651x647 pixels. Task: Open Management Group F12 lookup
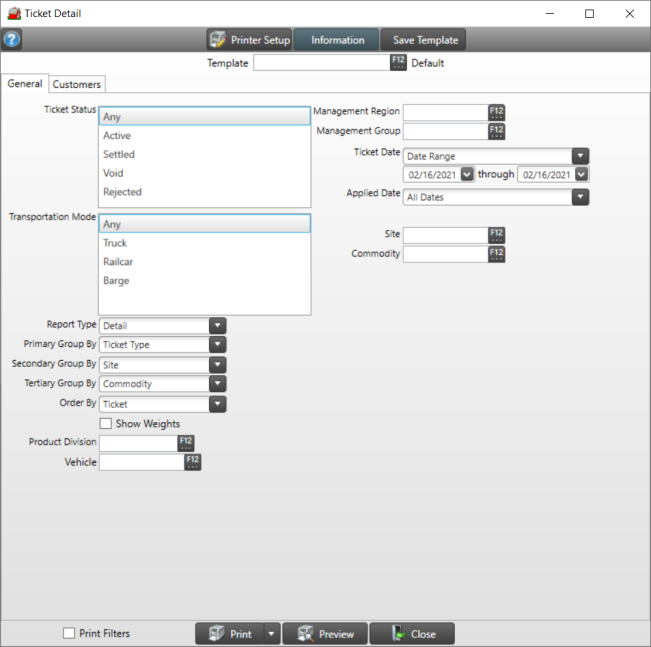(x=496, y=131)
